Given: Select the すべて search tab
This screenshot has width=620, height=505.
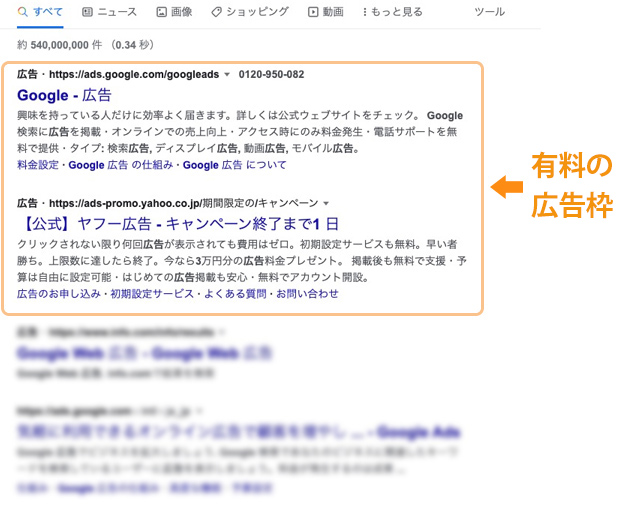Looking at the screenshot, I should (x=40, y=12).
